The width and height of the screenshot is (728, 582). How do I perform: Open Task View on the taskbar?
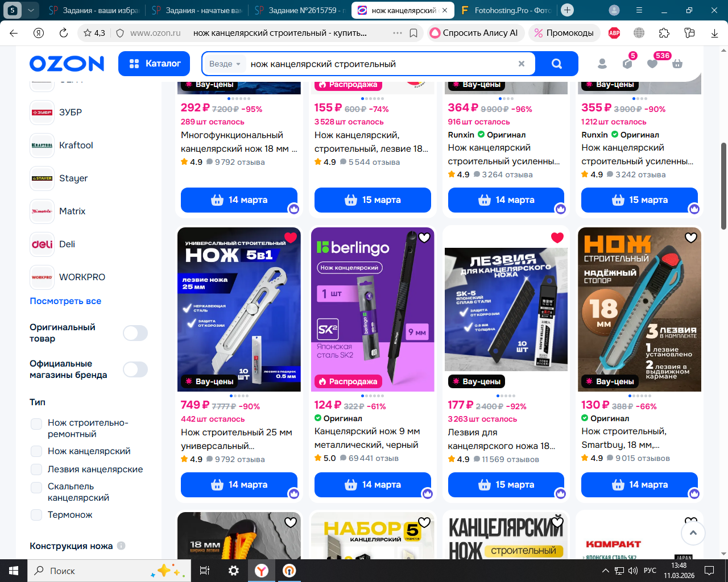coord(205,571)
